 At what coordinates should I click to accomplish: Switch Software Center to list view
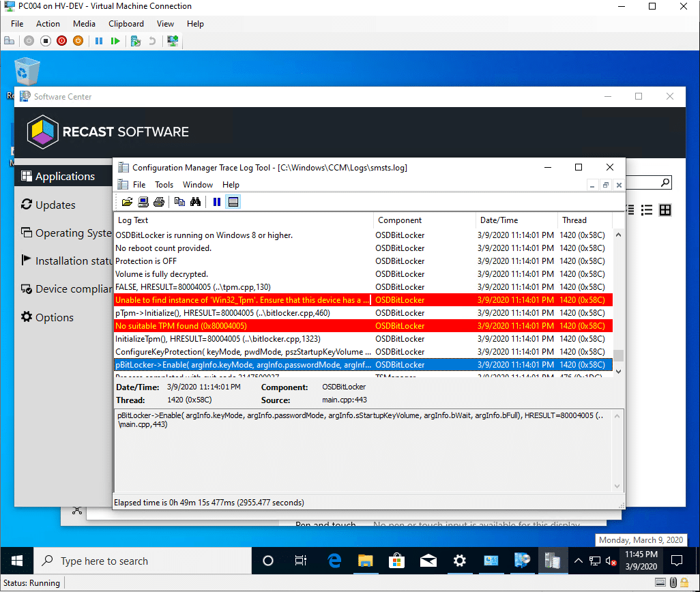(x=647, y=210)
